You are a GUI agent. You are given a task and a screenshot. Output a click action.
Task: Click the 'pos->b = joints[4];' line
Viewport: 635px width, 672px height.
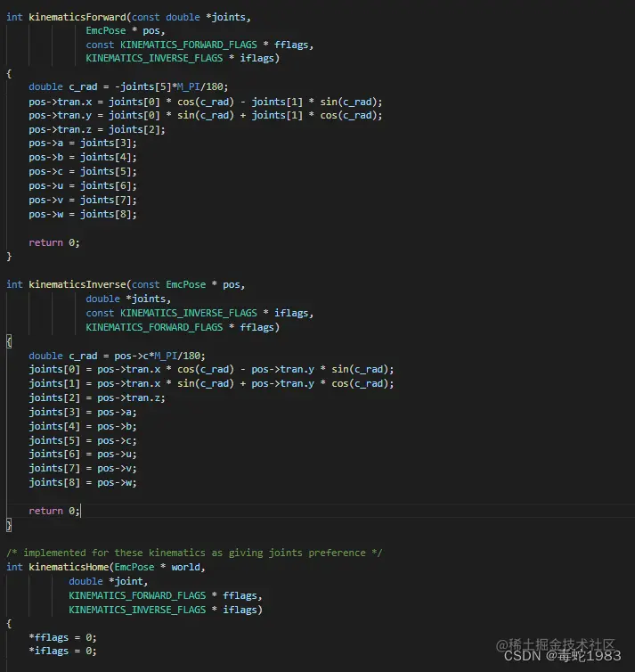83,157
